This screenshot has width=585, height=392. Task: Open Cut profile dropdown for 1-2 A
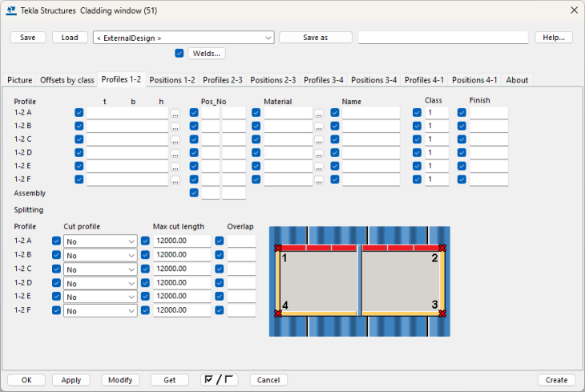(x=100, y=241)
